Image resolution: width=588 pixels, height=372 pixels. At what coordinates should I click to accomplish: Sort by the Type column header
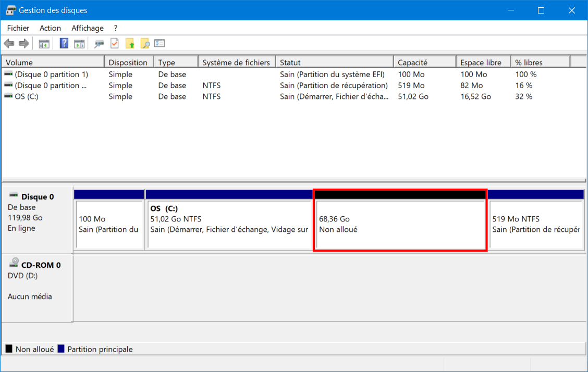click(176, 62)
